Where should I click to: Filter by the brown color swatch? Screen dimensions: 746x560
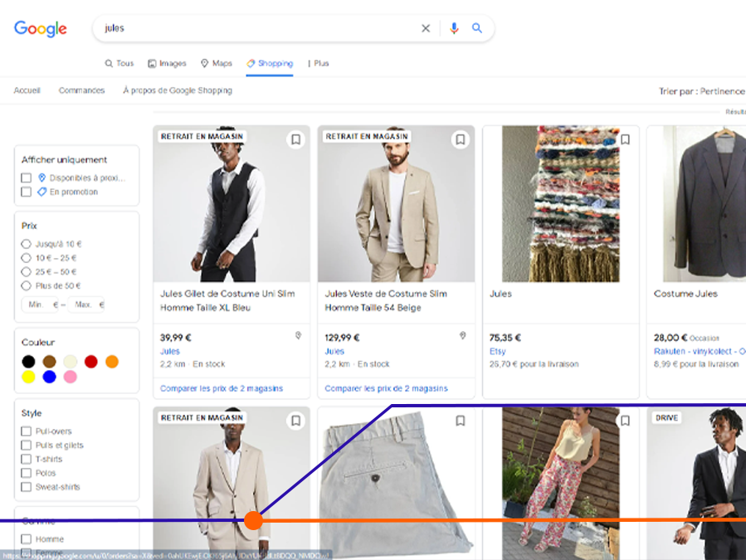50,362
